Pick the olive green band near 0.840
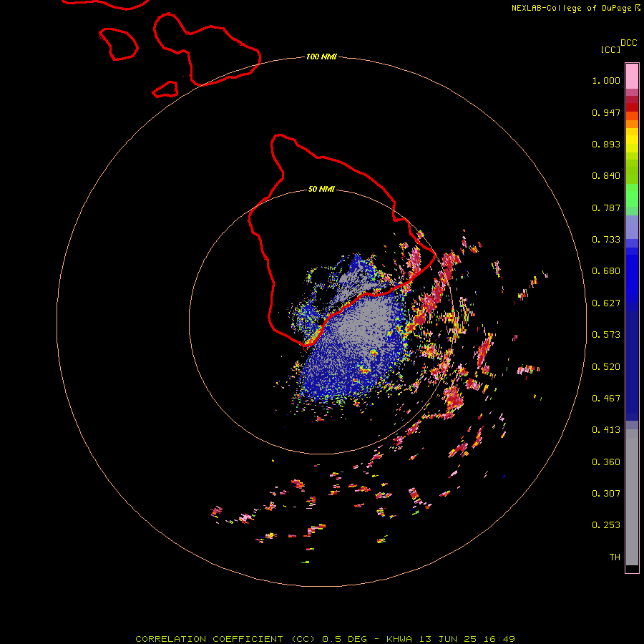This screenshot has height=644, width=644. (632, 172)
